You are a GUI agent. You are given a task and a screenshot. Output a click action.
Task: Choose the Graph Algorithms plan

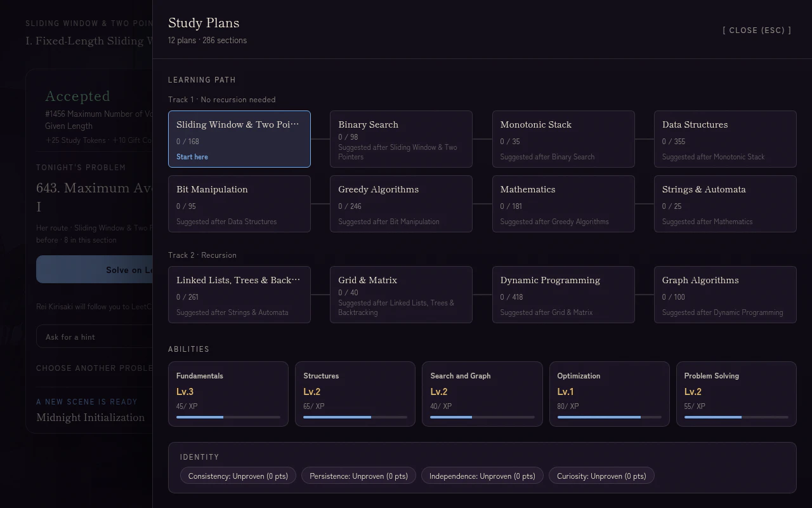click(725, 295)
